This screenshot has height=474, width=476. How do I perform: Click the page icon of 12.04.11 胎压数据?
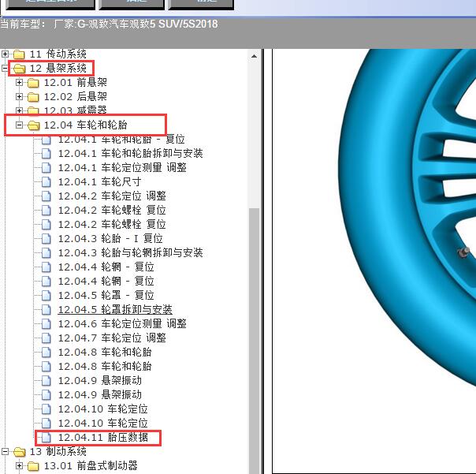46,438
